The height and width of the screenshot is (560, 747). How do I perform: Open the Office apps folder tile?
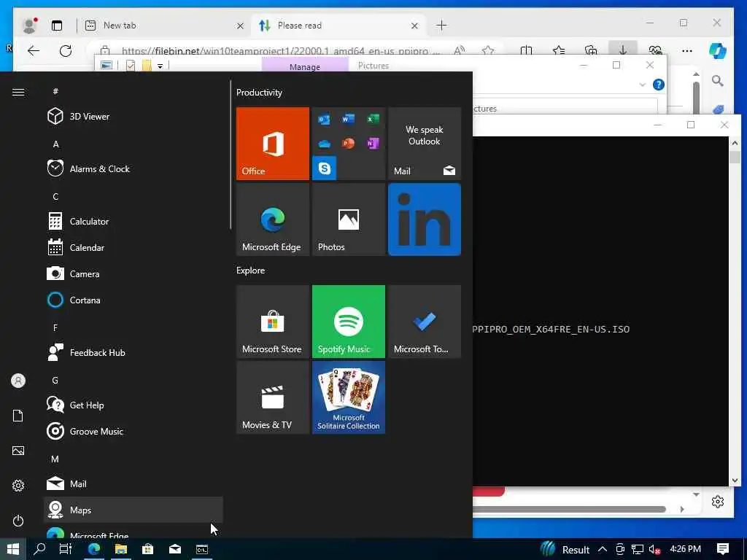pos(349,144)
